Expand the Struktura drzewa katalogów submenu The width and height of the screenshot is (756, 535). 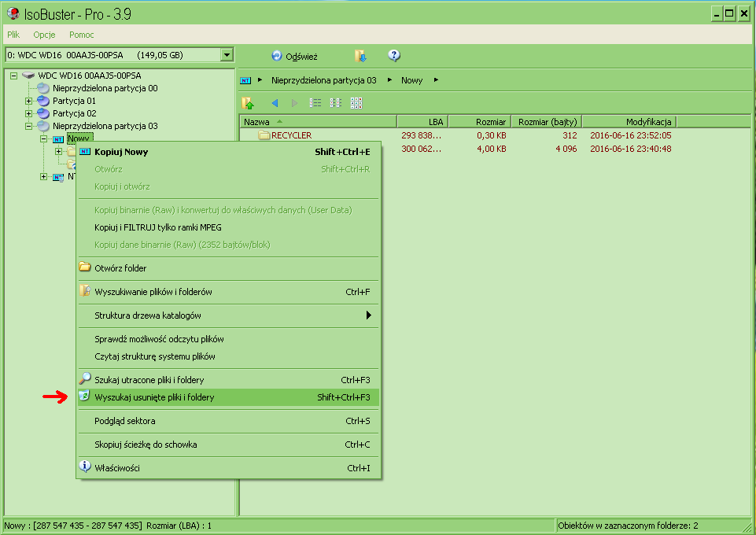(x=229, y=315)
